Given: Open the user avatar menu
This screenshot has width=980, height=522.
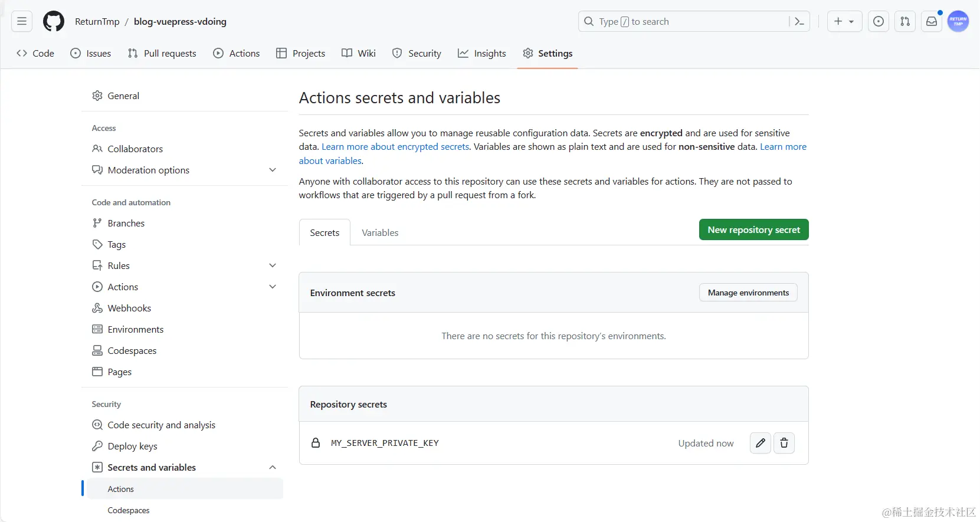Looking at the screenshot, I should tap(958, 22).
